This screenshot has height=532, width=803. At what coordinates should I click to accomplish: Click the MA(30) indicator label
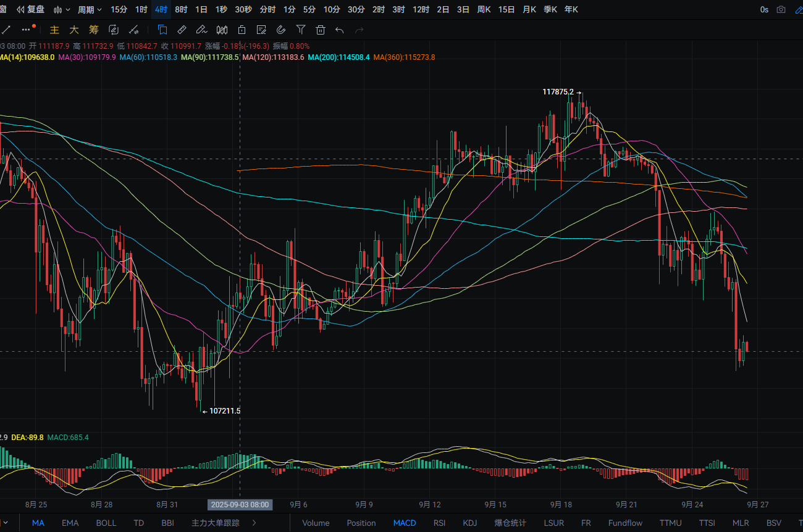[x=87, y=57]
